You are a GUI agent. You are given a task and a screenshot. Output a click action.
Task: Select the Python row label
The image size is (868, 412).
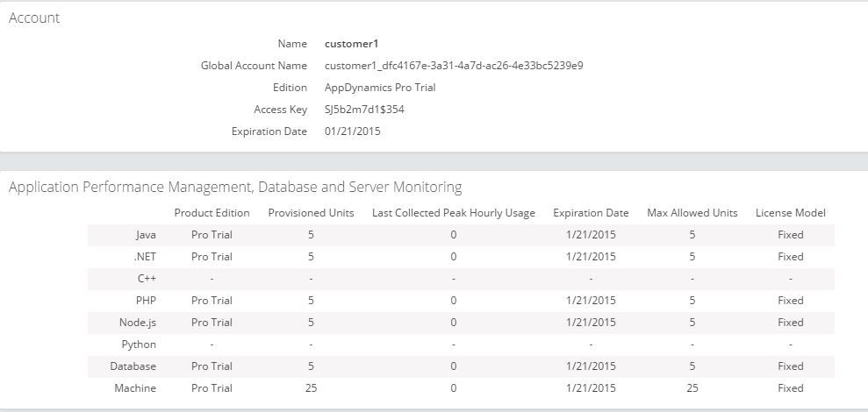(x=139, y=345)
